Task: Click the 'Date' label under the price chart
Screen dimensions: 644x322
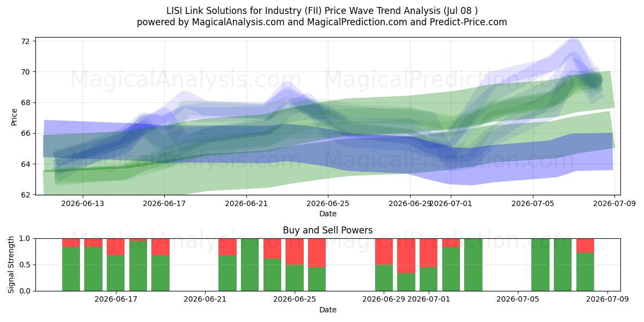Action: 328,214
